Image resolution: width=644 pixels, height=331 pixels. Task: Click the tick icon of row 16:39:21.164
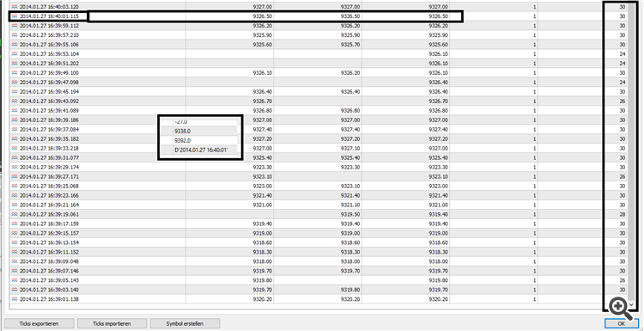pos(15,205)
